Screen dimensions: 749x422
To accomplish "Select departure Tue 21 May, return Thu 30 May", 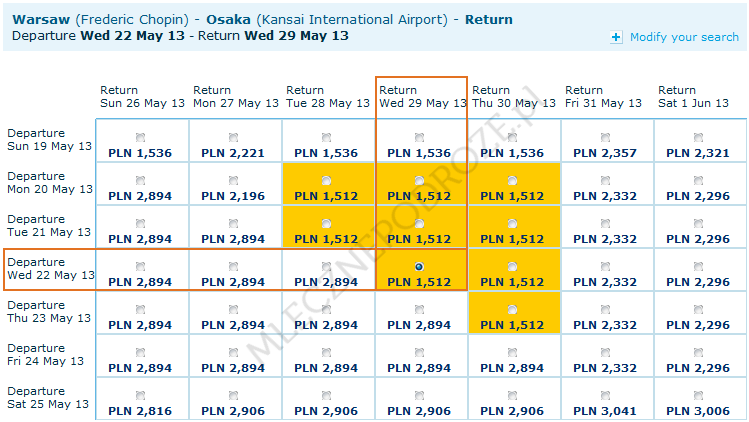I will pos(512,223).
